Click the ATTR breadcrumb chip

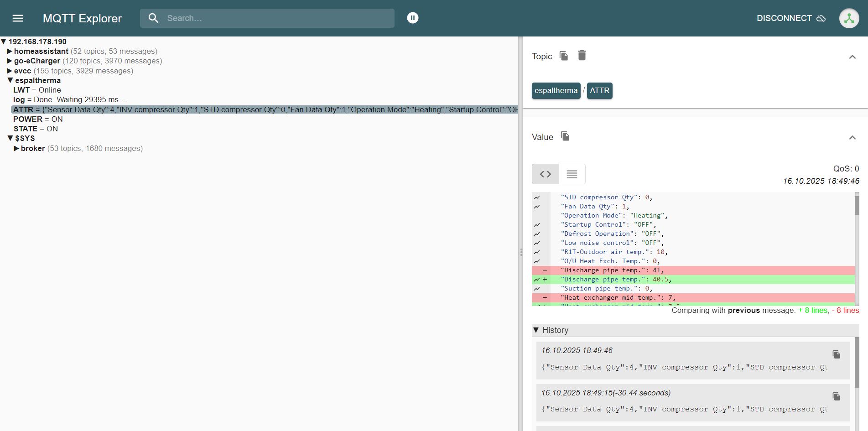click(x=599, y=91)
